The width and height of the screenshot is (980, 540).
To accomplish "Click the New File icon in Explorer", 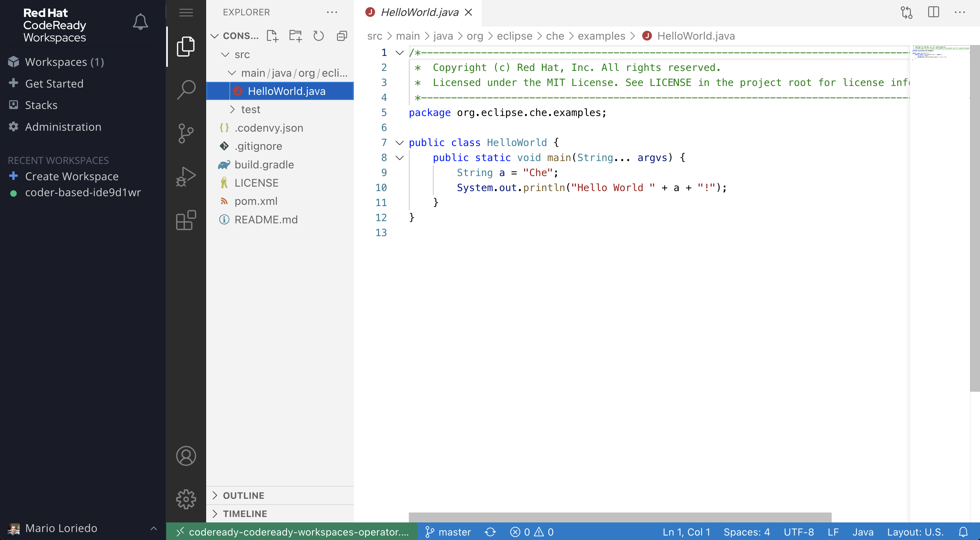I will 272,36.
